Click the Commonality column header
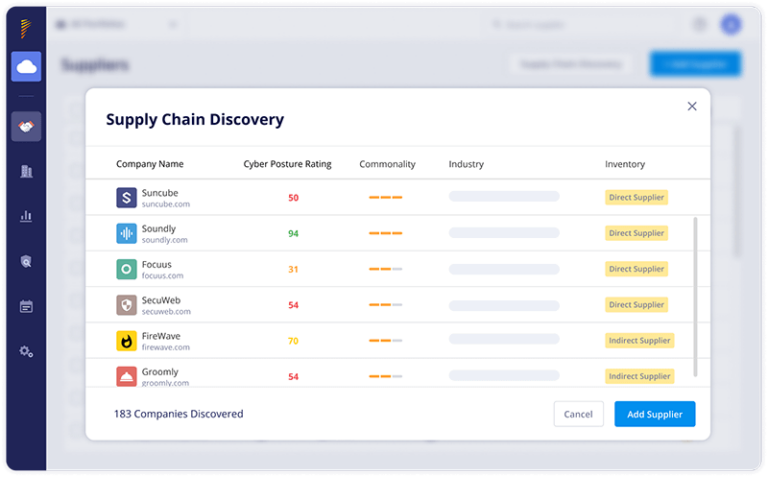This screenshot has height=477, width=768. [x=387, y=164]
